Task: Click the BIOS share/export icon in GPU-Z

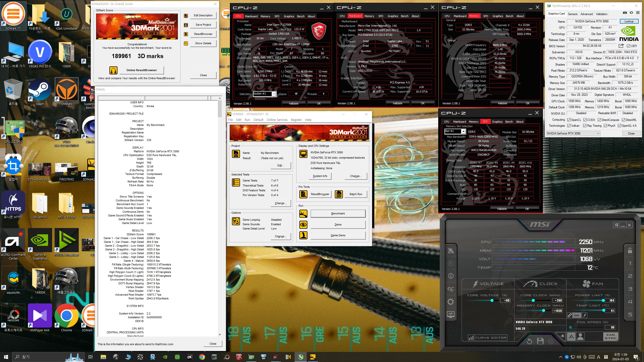Action: click(621, 46)
